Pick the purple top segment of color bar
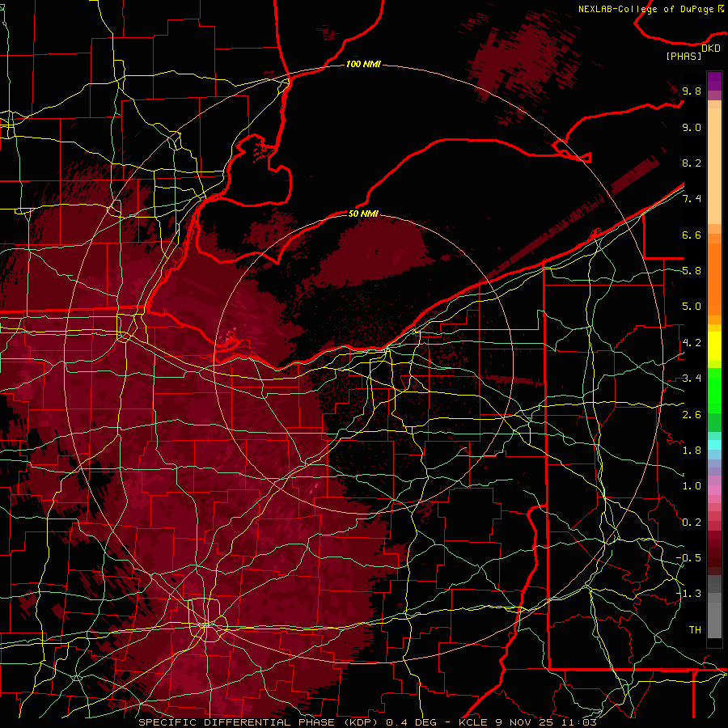Viewport: 728px width, 728px height. [714, 81]
